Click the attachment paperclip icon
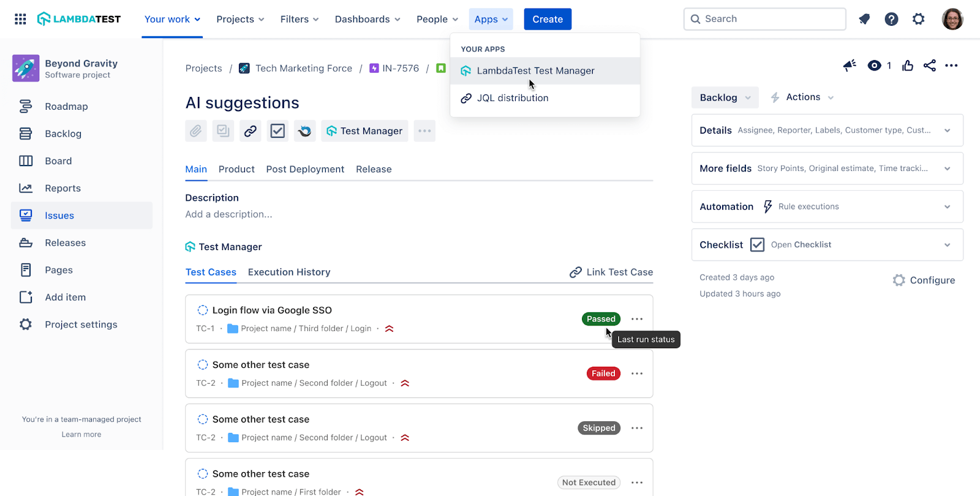The image size is (980, 496). point(196,131)
